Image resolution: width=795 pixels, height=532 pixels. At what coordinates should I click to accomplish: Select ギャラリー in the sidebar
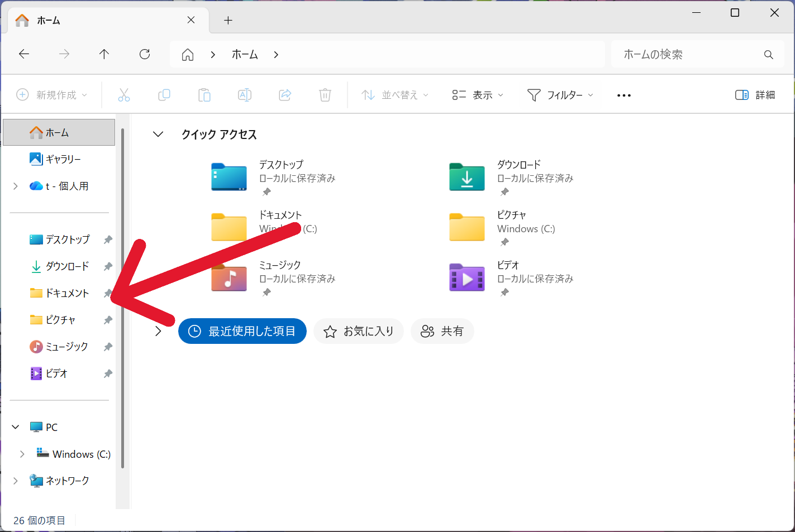coord(63,159)
